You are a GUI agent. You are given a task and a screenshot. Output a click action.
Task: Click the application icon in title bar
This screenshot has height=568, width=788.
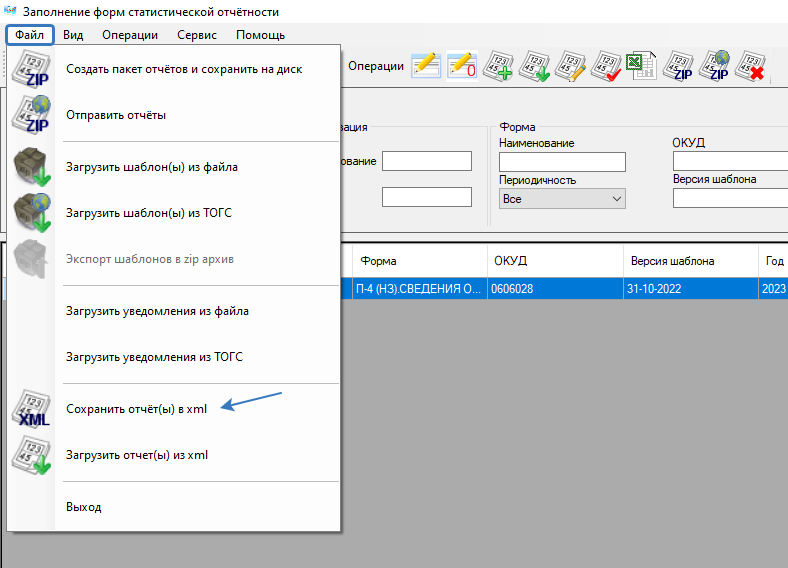click(x=10, y=11)
